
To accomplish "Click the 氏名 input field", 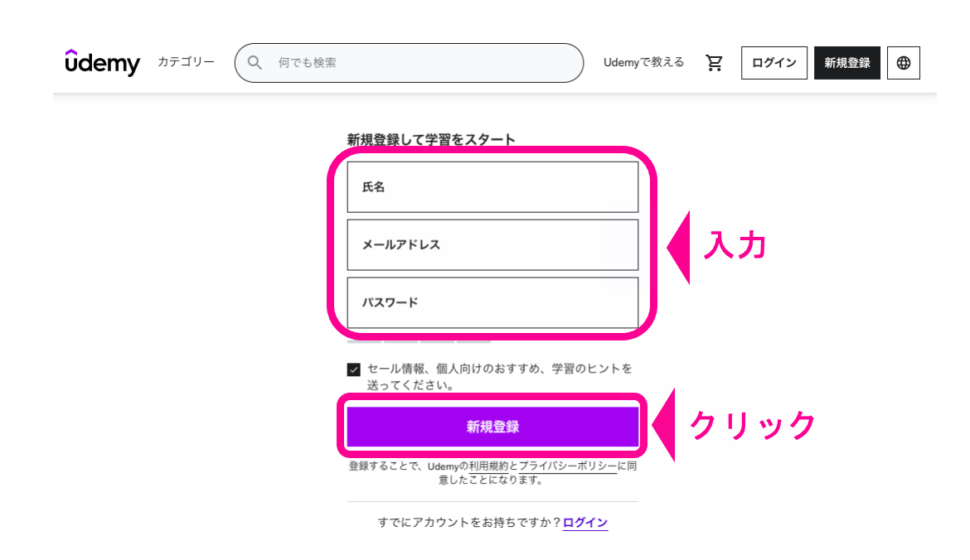I will pyautogui.click(x=492, y=186).
